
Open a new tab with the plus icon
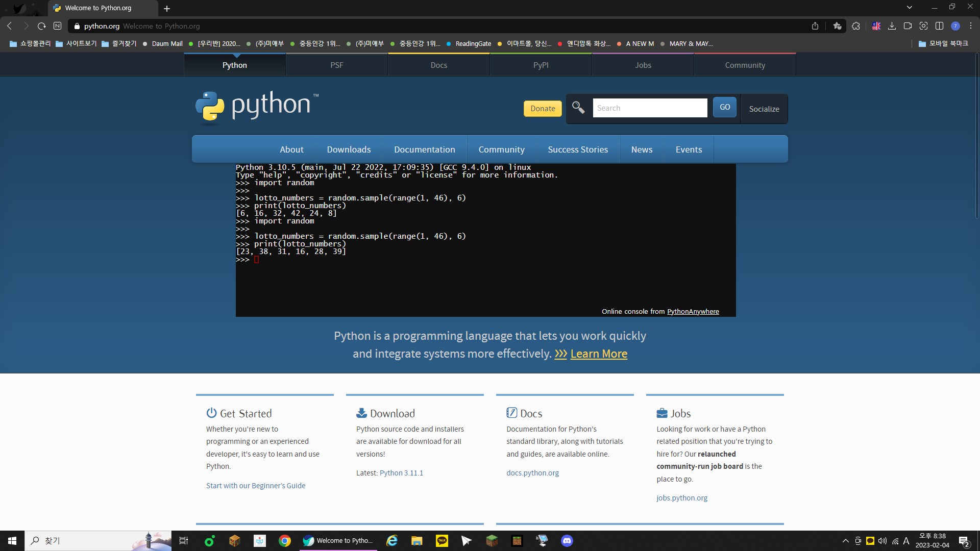click(167, 8)
